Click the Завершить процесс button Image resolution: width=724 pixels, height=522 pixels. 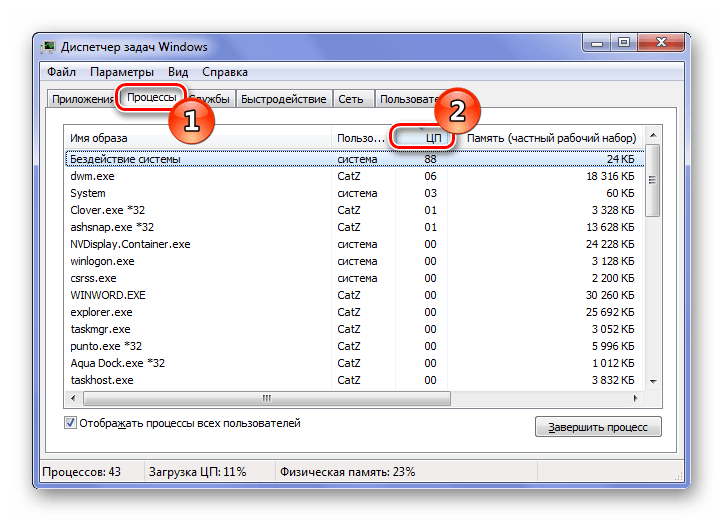point(598,427)
